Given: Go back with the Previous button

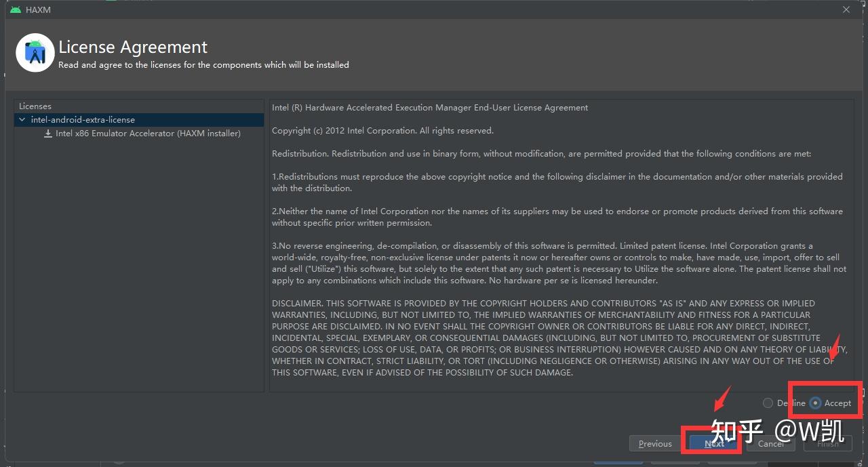Looking at the screenshot, I should pos(655,443).
